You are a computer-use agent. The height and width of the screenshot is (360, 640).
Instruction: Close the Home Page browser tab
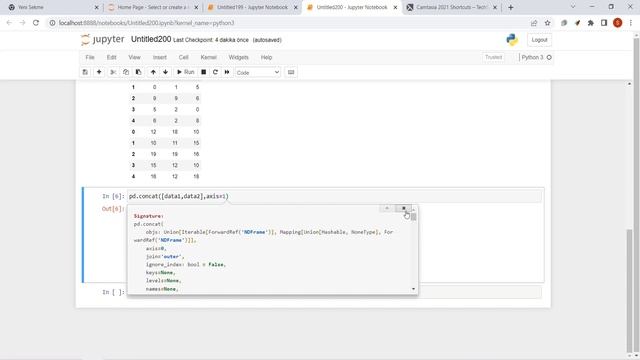coord(196,7)
